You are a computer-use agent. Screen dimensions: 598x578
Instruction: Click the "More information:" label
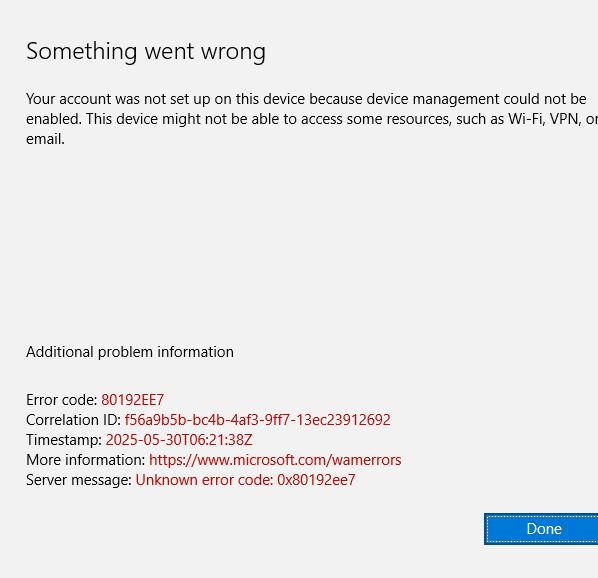(x=85, y=460)
